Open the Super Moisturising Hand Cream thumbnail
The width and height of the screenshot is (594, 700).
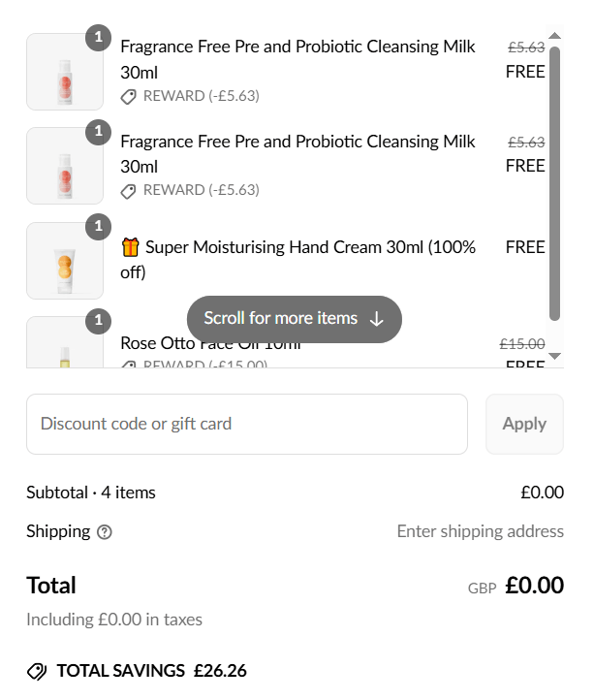(65, 261)
